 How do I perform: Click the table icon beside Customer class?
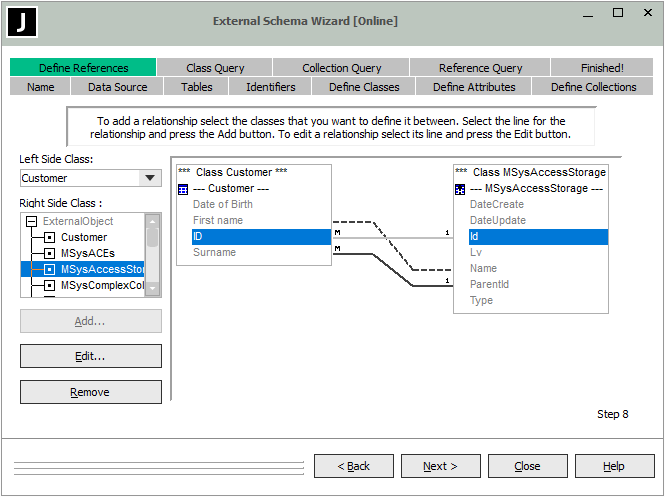(183, 189)
